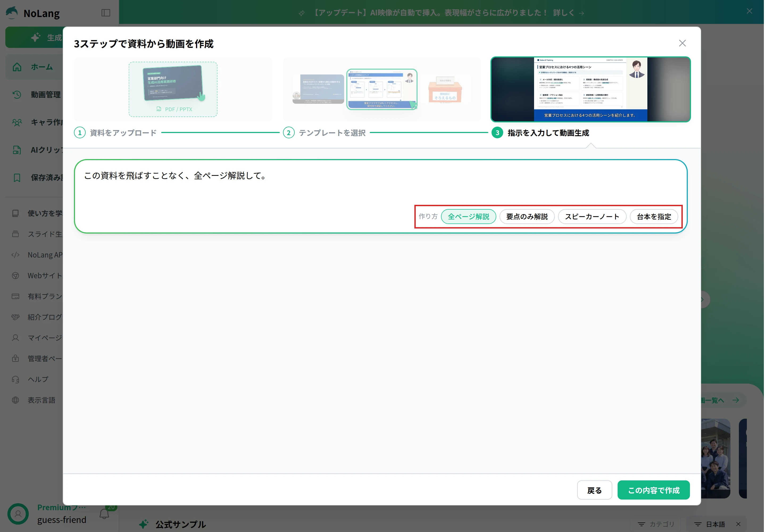Open 日本語 language filter dropdown
The height and width of the screenshot is (532, 766).
(709, 524)
